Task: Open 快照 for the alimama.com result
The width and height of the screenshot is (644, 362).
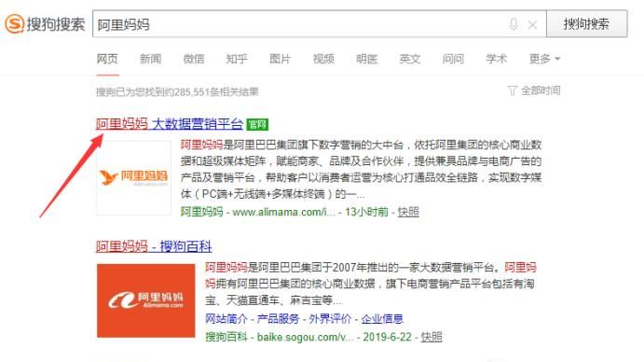Action: pyautogui.click(x=408, y=212)
